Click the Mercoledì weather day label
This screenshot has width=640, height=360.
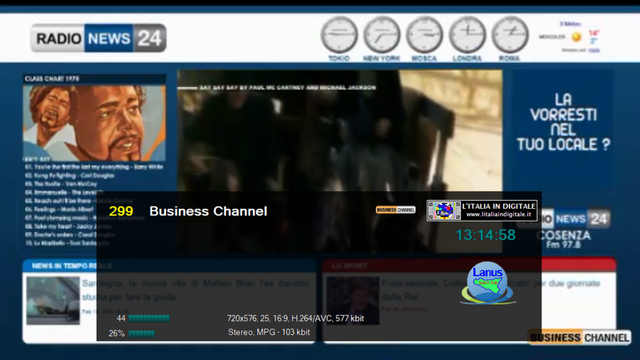552,37
